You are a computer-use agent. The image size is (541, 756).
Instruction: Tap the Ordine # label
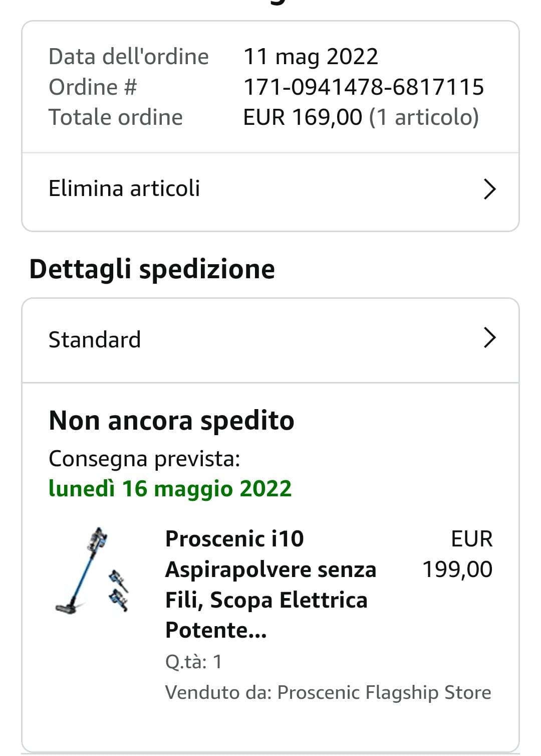[x=93, y=87]
